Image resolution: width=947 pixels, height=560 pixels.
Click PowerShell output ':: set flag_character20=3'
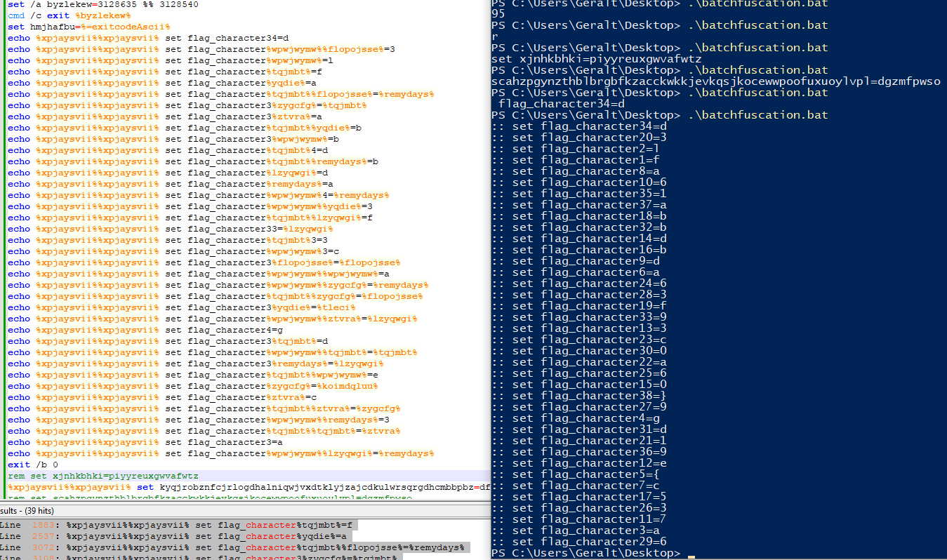pyautogui.click(x=580, y=138)
